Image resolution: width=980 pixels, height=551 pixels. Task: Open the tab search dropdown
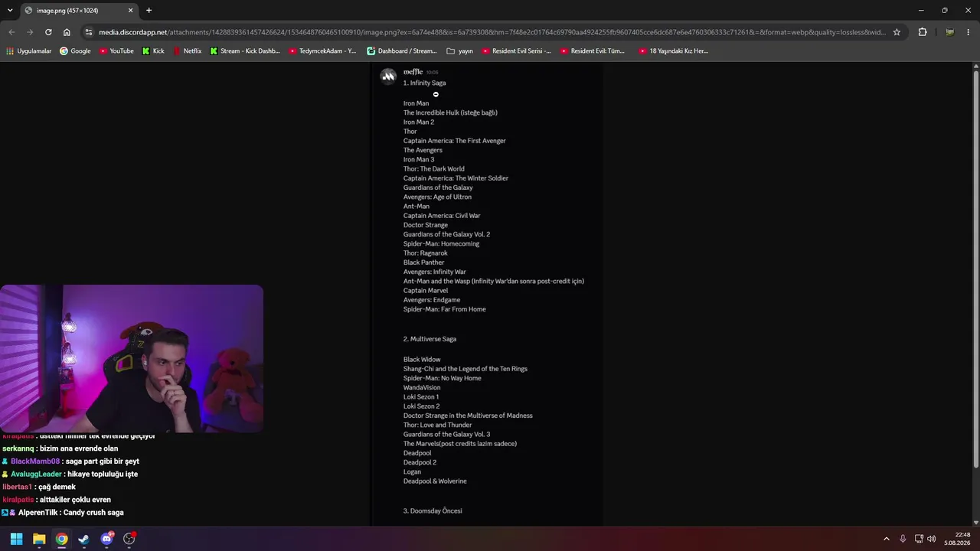click(10, 11)
